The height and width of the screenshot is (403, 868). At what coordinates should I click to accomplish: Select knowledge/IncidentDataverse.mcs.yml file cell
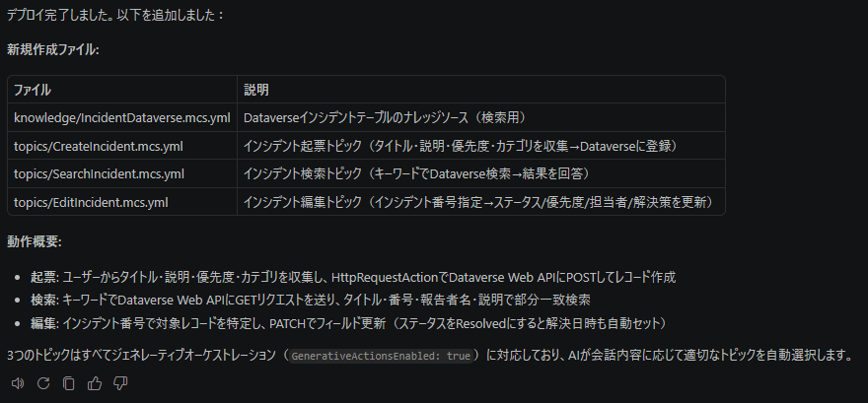pos(121,118)
